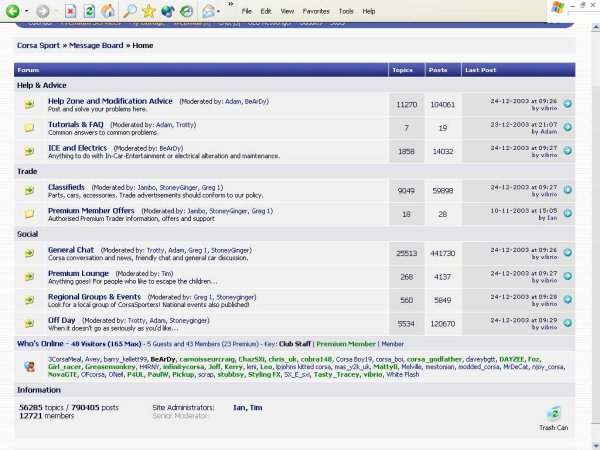The width and height of the screenshot is (600, 450).
Task: Open the Tutorials & FAQ forum
Action: point(76,124)
